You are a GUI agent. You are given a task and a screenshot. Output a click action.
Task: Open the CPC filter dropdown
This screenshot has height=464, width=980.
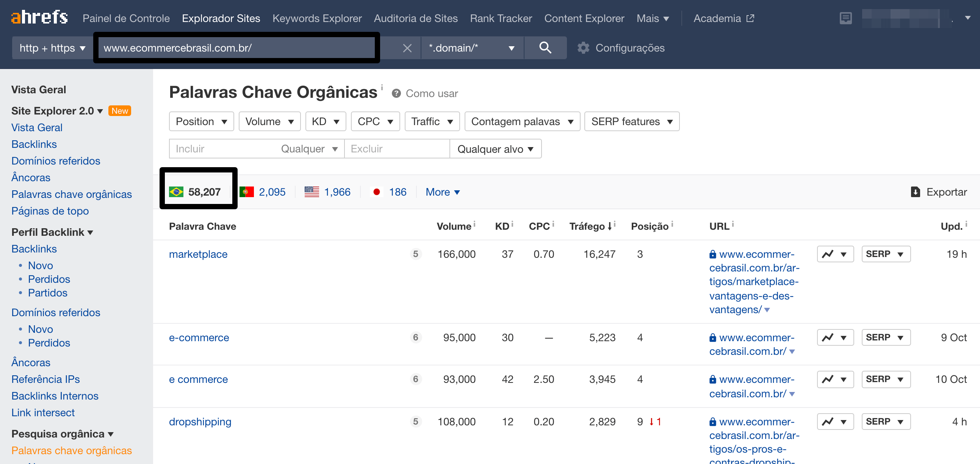click(375, 121)
